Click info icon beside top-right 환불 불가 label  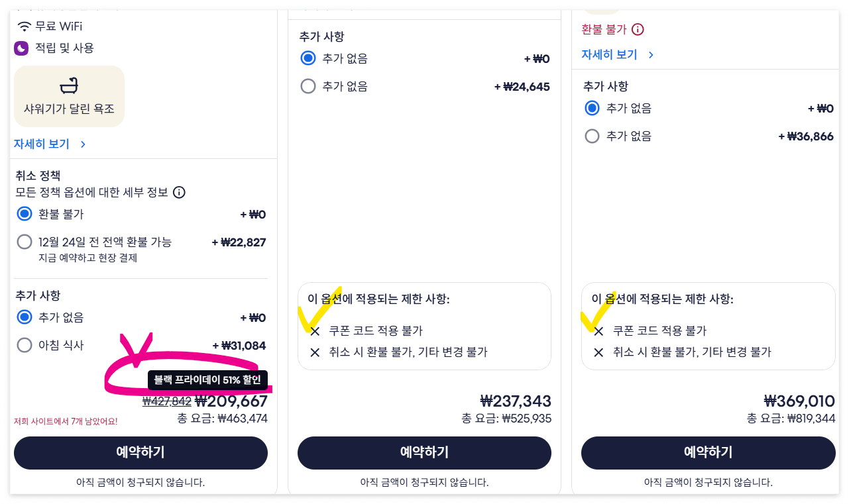[x=637, y=29]
